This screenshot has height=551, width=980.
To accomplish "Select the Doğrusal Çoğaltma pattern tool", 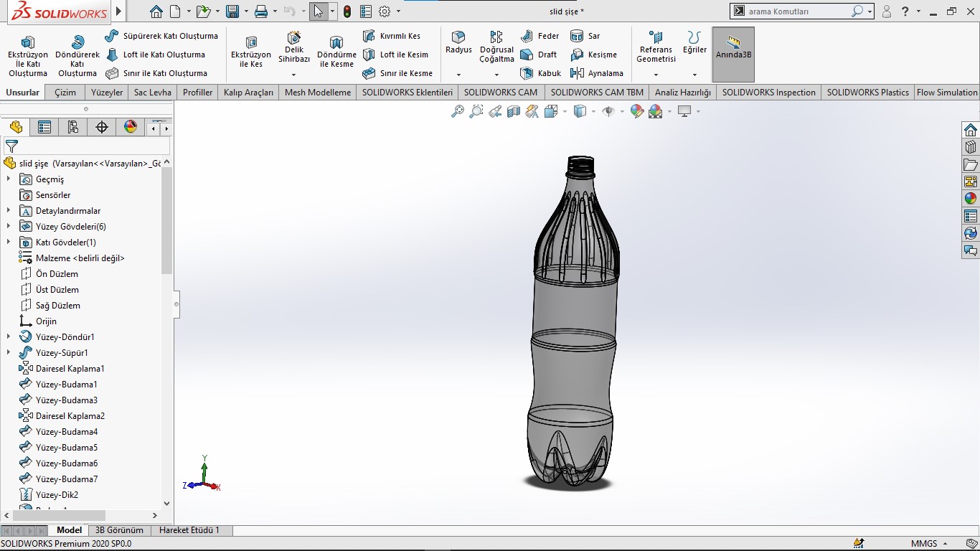I will (496, 47).
